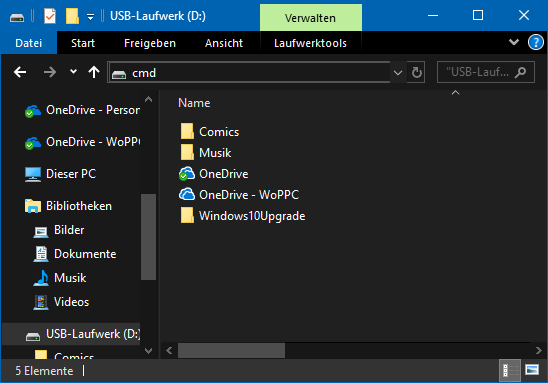The width and height of the screenshot is (548, 383).
Task: Sort by the Name column header
Action: coord(194,103)
